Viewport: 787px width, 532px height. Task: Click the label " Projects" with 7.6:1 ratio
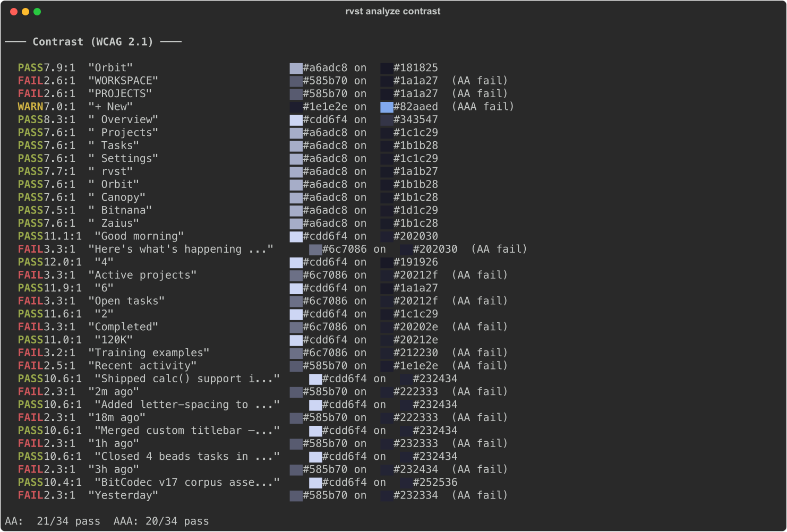click(123, 133)
